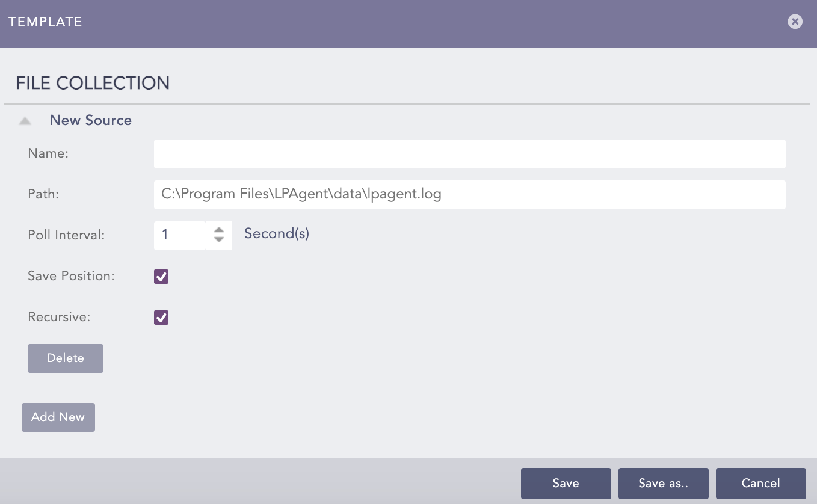Viewport: 817px width, 504px height.
Task: Save the template
Action: click(566, 484)
